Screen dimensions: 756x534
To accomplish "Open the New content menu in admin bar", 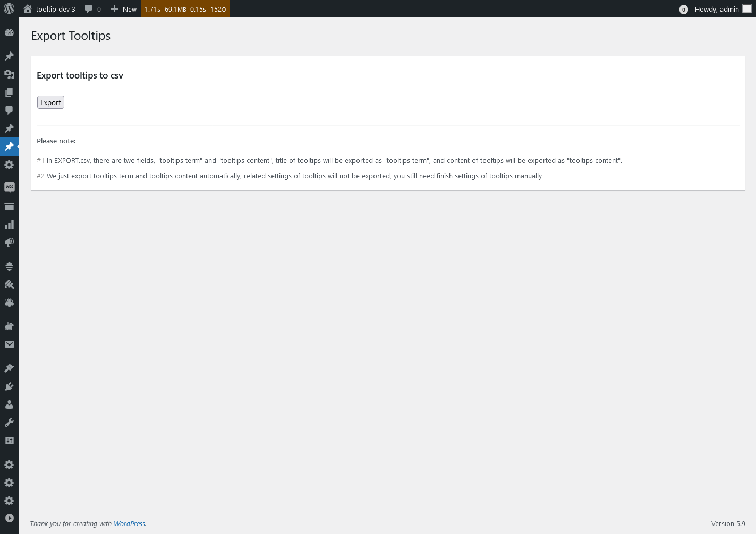I will click(x=123, y=8).
